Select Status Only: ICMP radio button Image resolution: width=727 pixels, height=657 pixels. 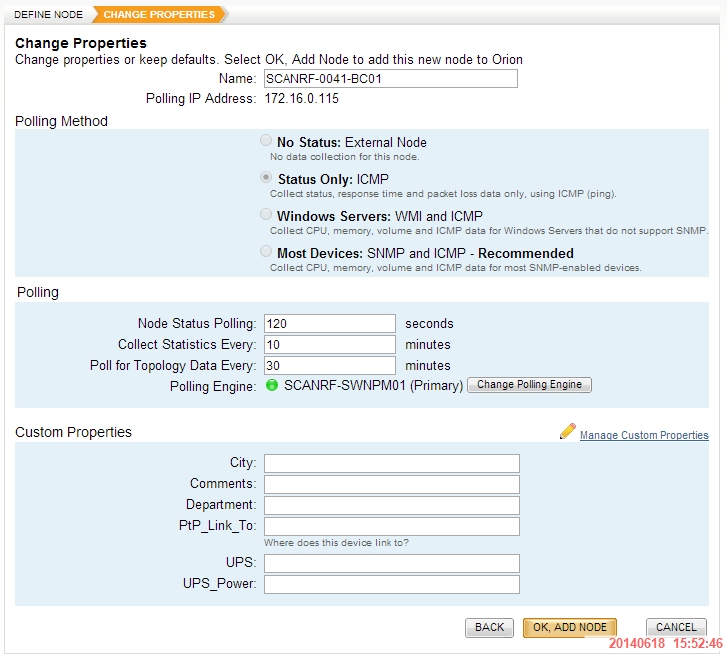pyautogui.click(x=266, y=177)
